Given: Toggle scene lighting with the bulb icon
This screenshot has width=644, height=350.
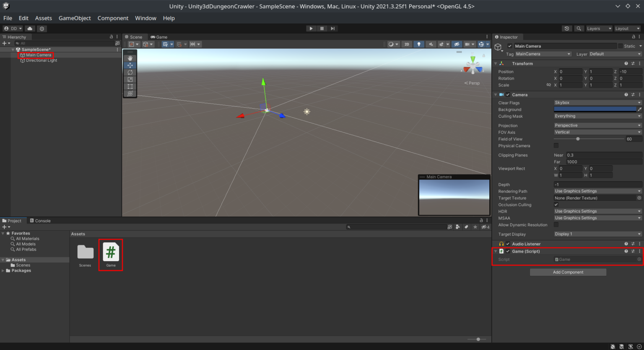Looking at the screenshot, I should tap(418, 44).
